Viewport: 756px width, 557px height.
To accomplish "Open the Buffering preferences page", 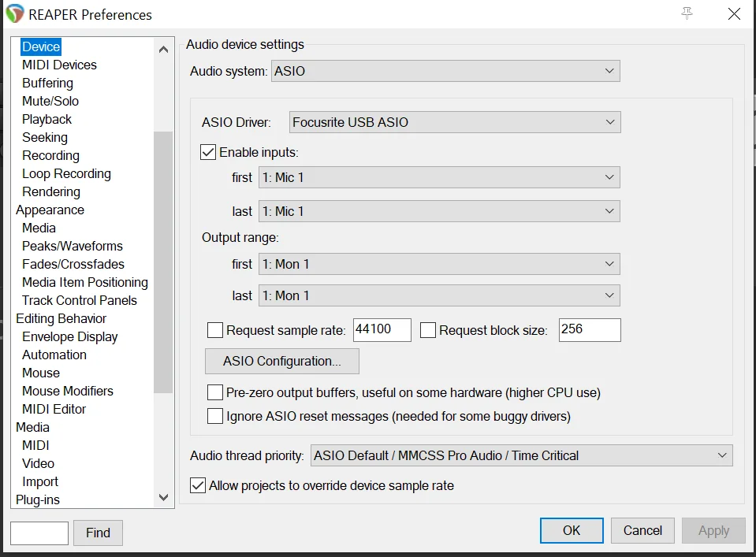I will tap(47, 84).
